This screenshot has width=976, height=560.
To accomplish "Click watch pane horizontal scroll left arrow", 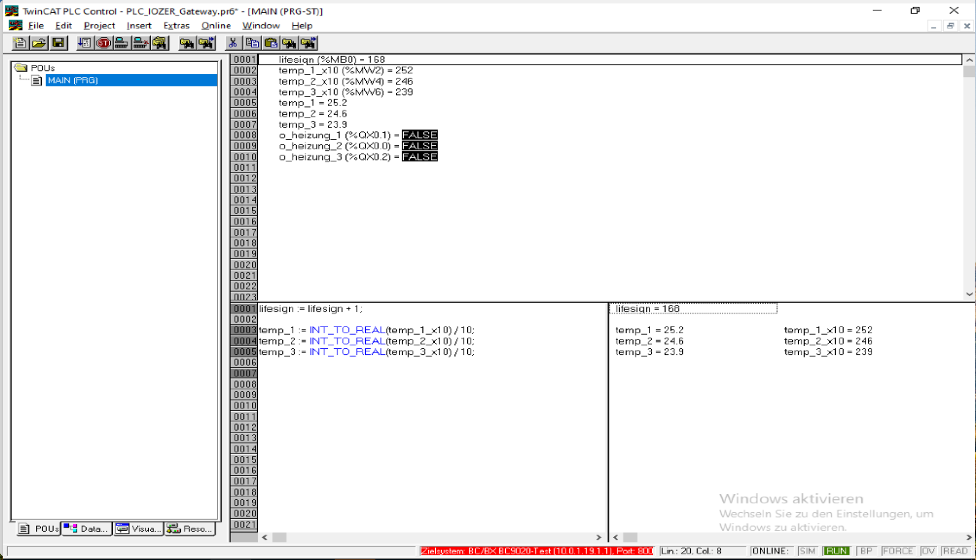I will tap(616, 537).
